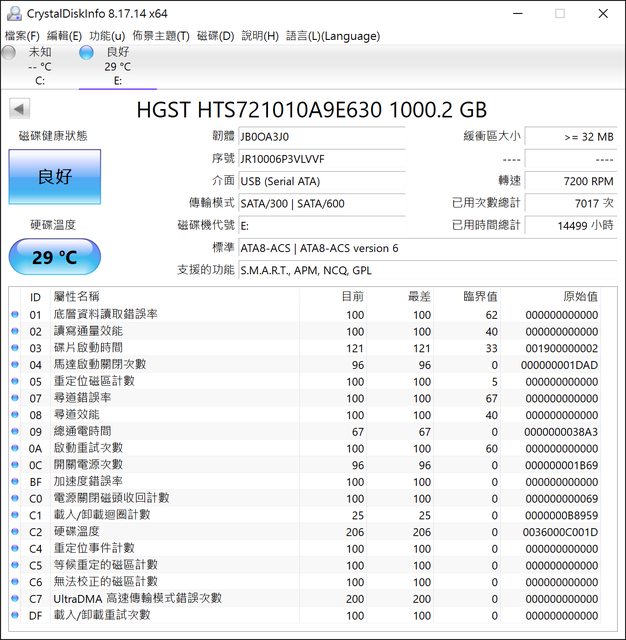Open the 檔案(F) menu
626x640 pixels.
coord(22,36)
